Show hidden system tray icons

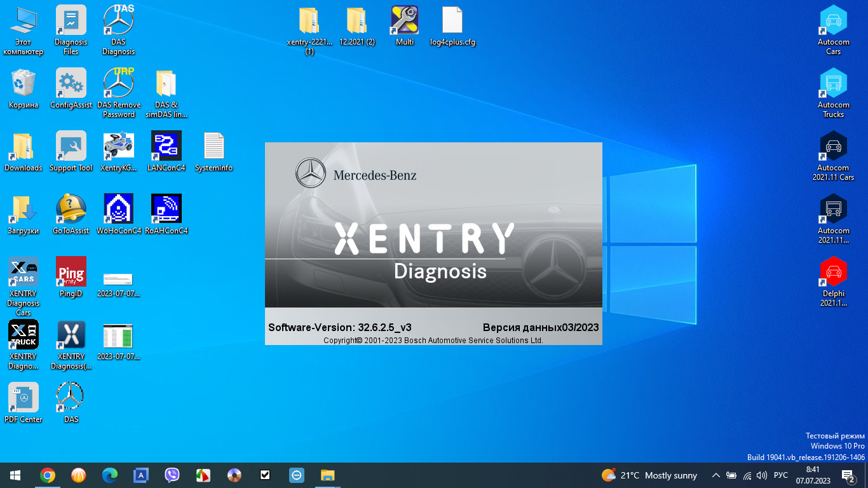(x=716, y=475)
